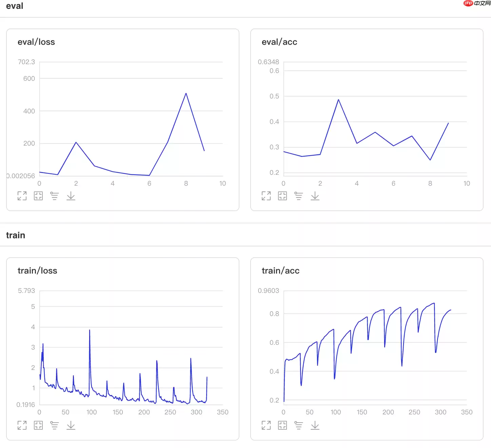Viewport: 491px width, 448px height.
Task: Click the list-lines icon under eval/acc
Action: click(298, 196)
